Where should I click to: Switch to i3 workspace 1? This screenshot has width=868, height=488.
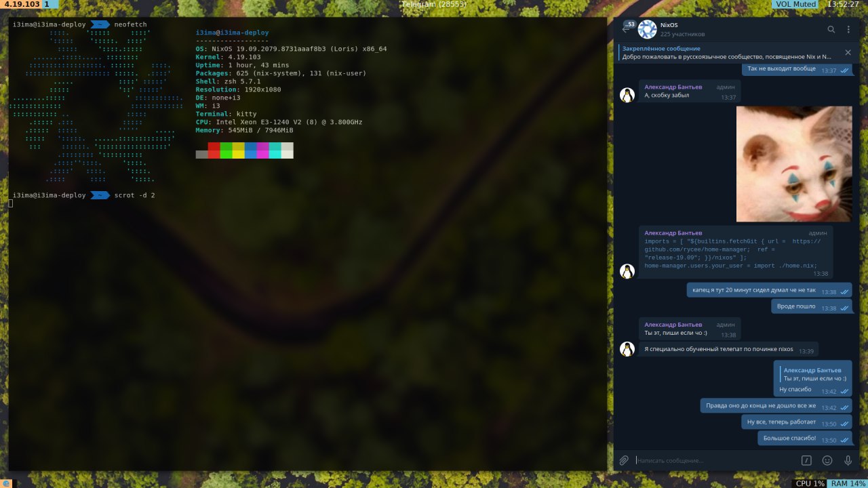coord(47,4)
